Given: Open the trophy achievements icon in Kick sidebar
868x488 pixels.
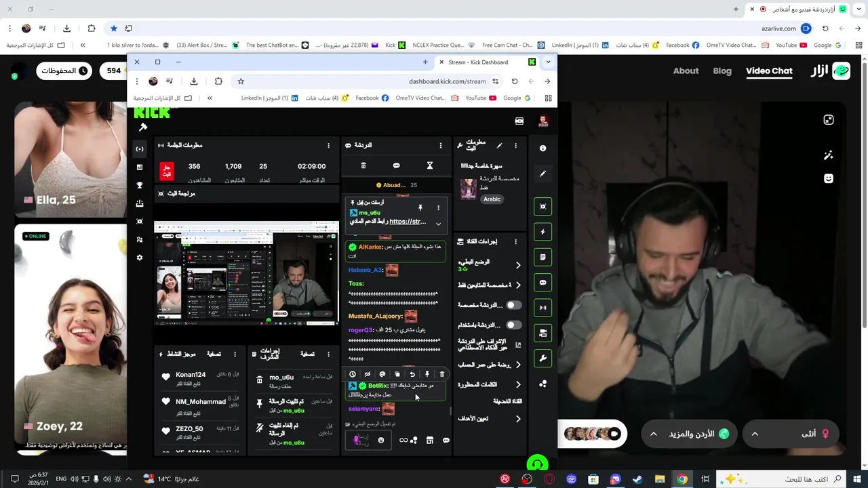Looking at the screenshot, I should point(140,186).
